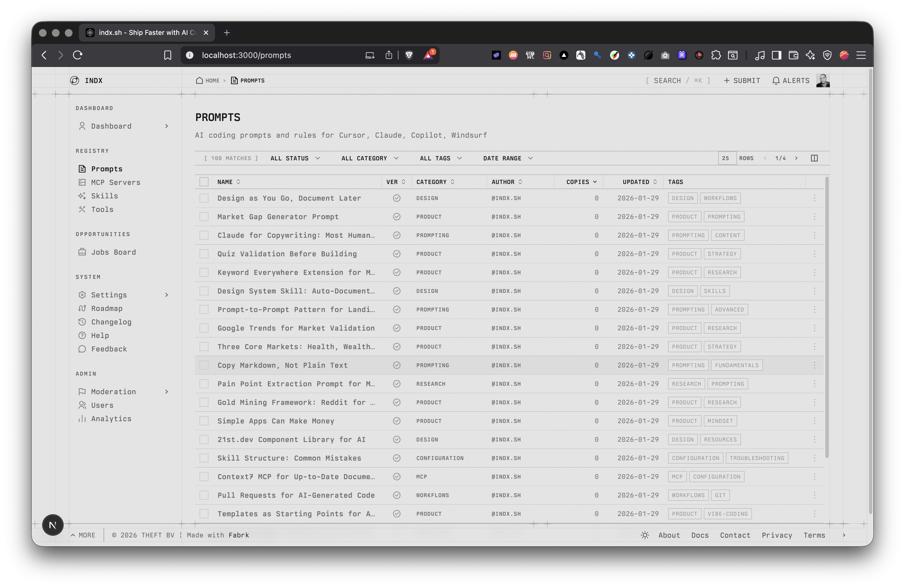Open the Alerts bell icon
Screen dimensions: 905x588
776,80
